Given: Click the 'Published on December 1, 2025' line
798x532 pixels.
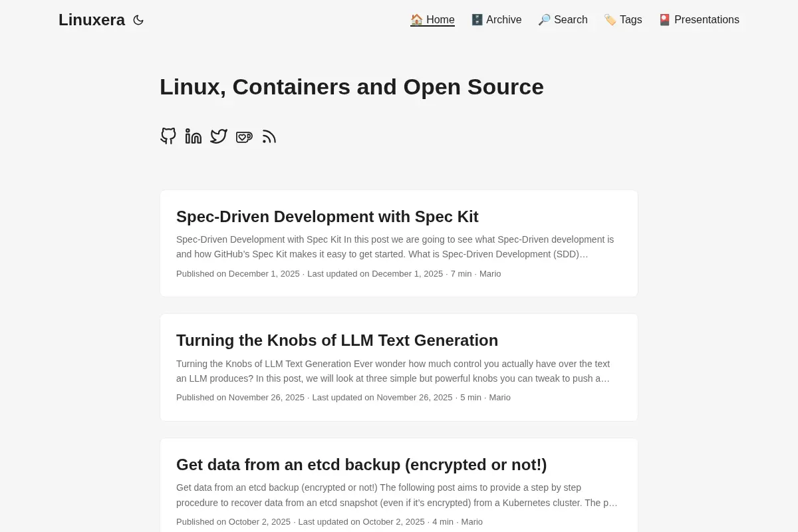Looking at the screenshot, I should tap(338, 274).
